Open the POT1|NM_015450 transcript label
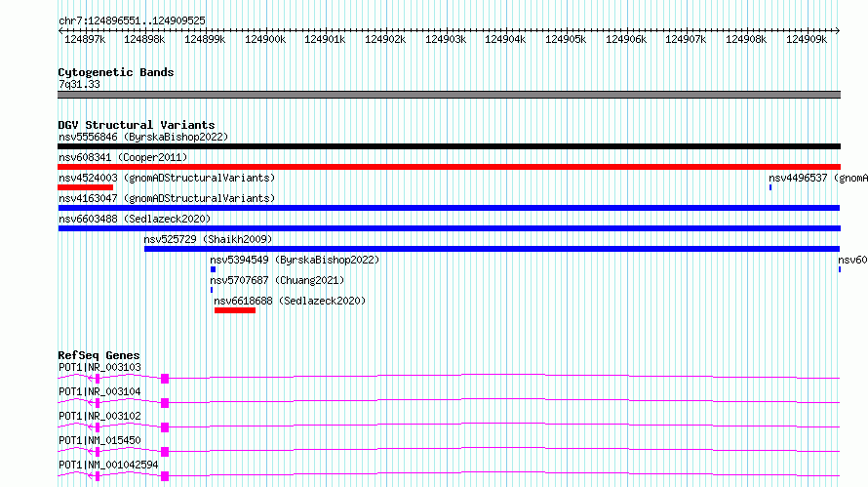The width and height of the screenshot is (868, 487). [x=99, y=440]
